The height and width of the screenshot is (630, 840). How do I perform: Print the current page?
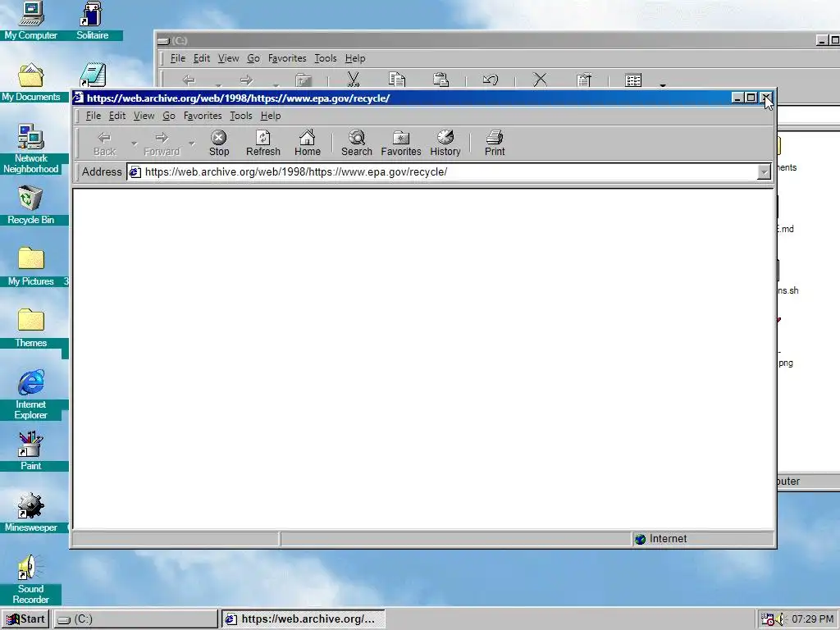click(495, 143)
